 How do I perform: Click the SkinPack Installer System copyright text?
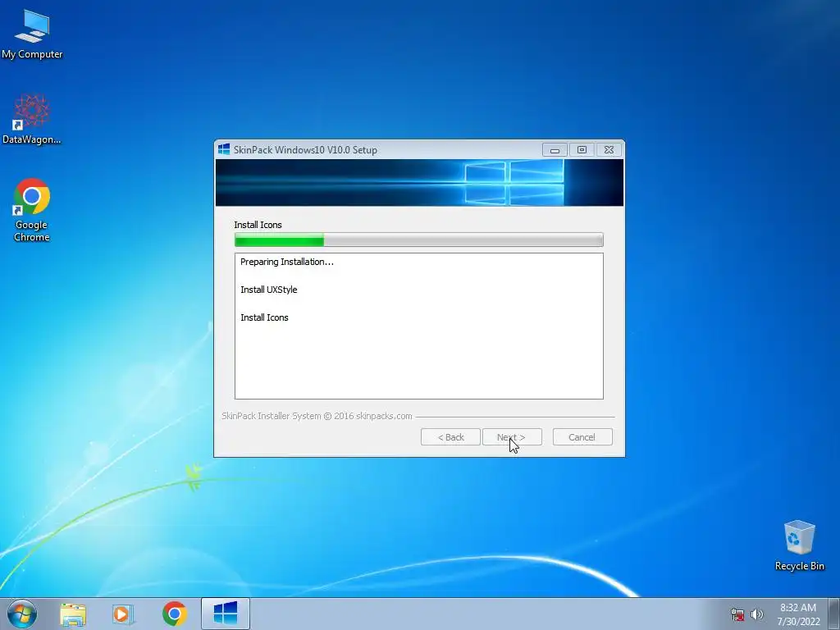tap(317, 416)
